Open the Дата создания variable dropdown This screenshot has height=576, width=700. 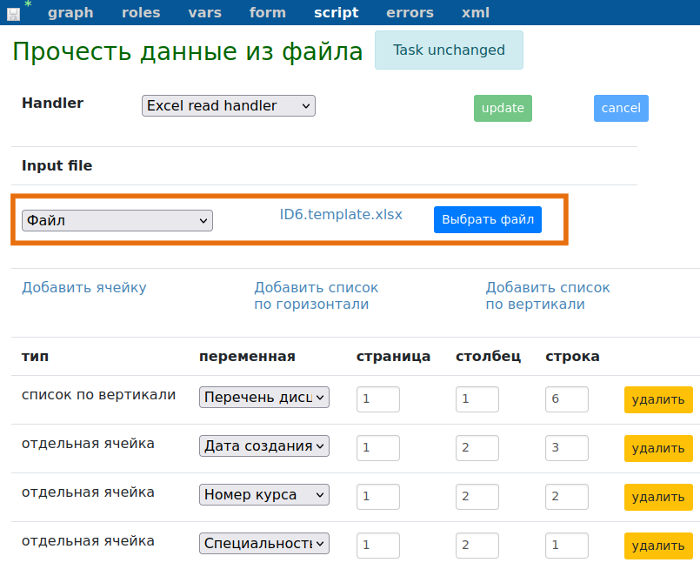point(264,446)
